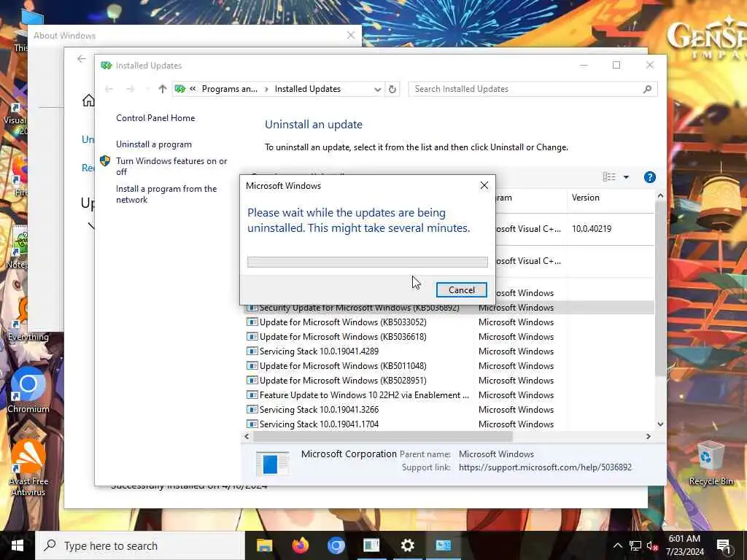This screenshot has width=747, height=560.
Task: Click the horizontal scrollbar right arrow
Action: pos(648,436)
